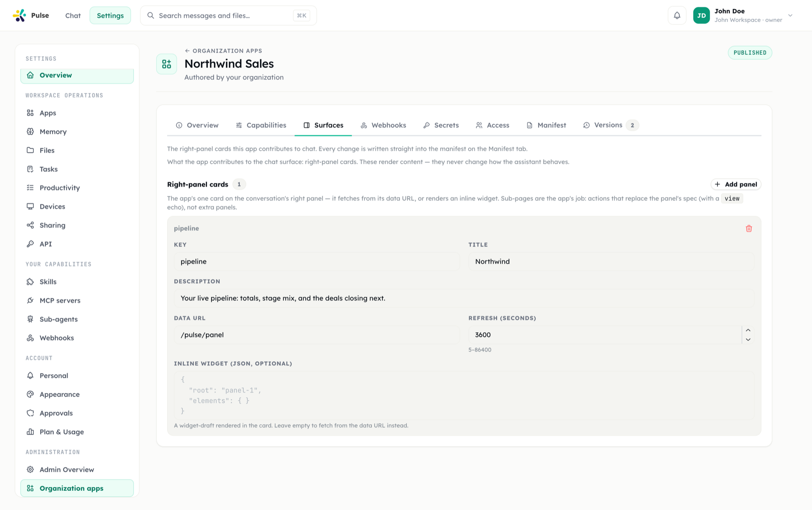Screen dimensions: 812x510
Task: Click the Appearance palette icon
Action: 30,394
